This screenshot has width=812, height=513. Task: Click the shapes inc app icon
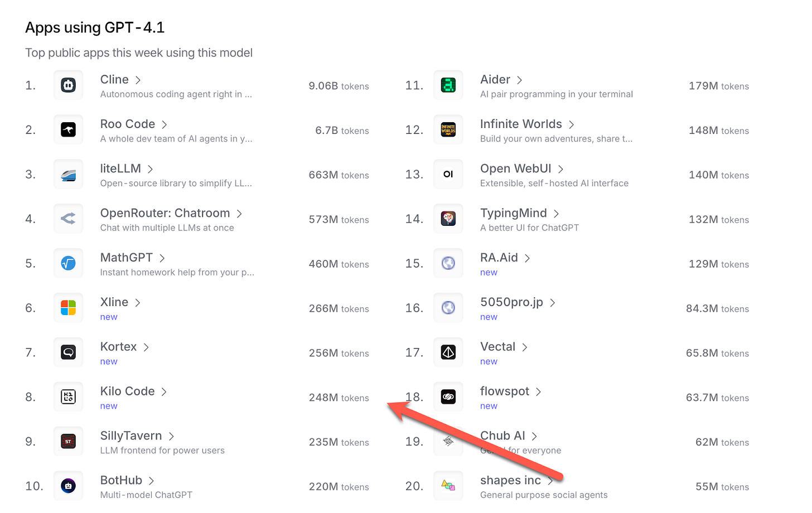coord(448,486)
